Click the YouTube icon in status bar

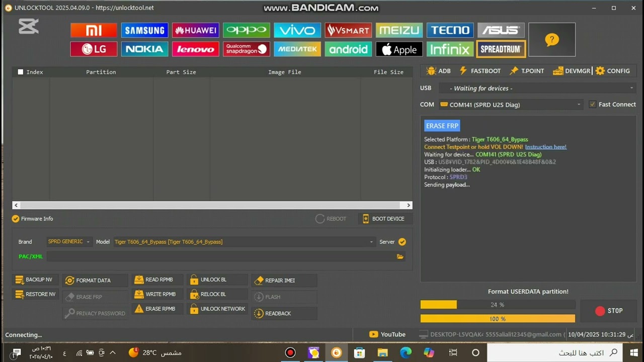[373, 334]
